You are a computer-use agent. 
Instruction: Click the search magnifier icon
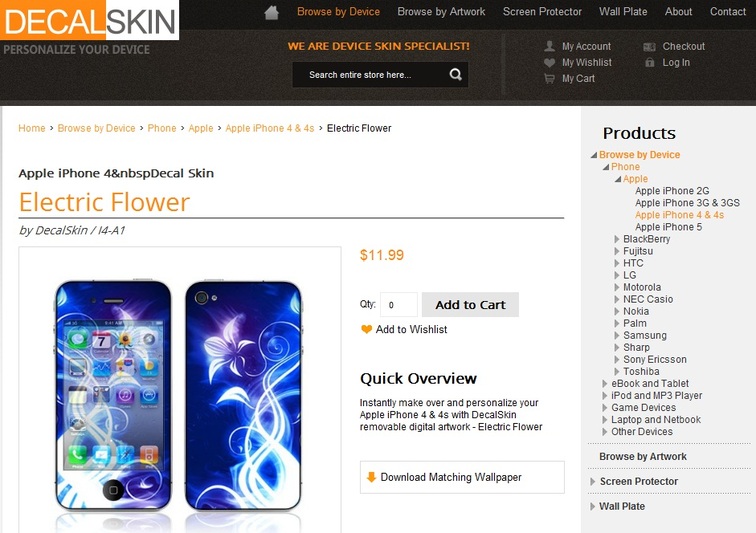456,74
